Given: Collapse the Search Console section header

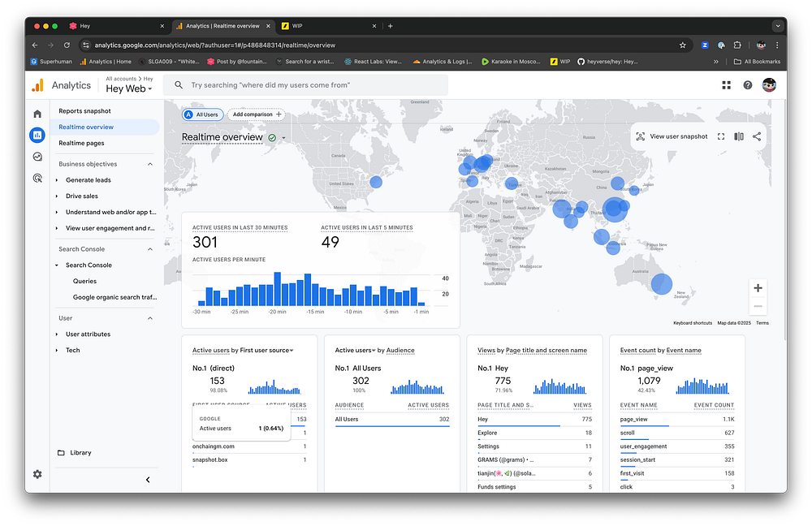Looking at the screenshot, I should pos(150,249).
